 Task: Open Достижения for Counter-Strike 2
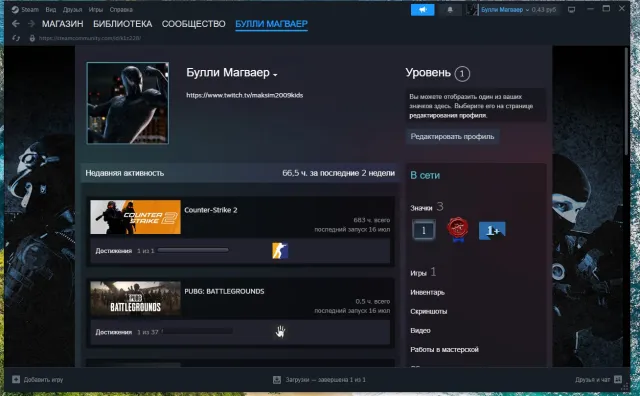click(x=113, y=251)
